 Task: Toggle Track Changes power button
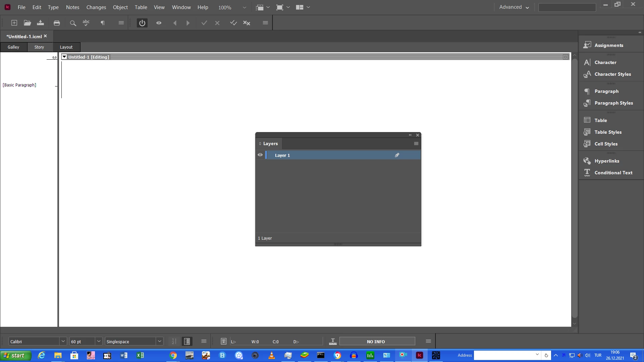[142, 23]
